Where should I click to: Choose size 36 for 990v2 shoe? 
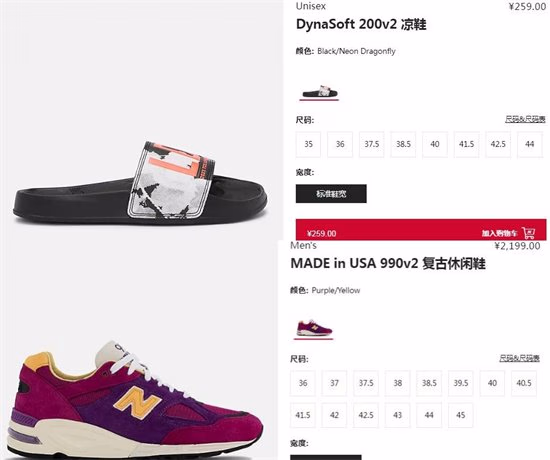point(303,383)
